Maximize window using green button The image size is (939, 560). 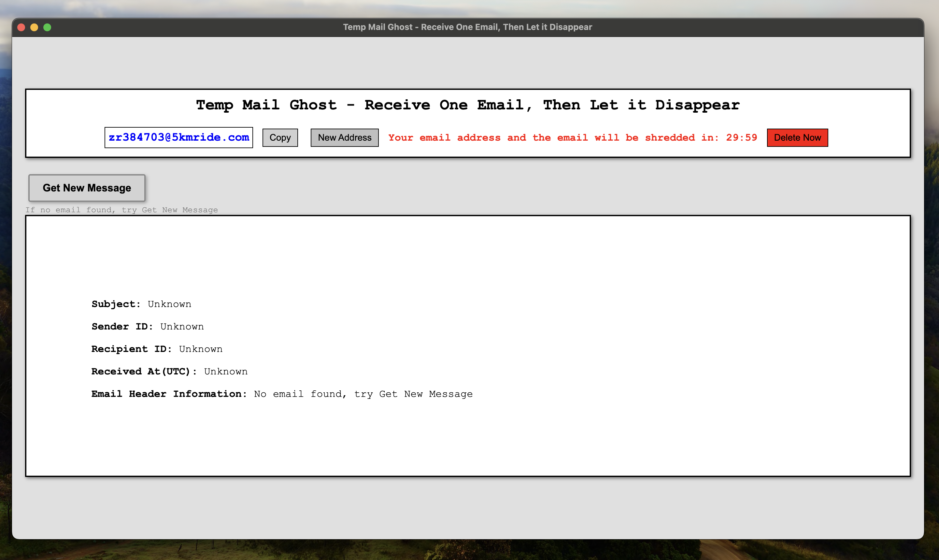[x=47, y=27]
